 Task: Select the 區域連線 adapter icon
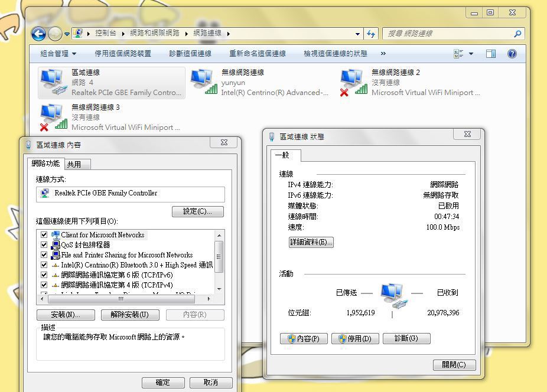click(x=53, y=82)
